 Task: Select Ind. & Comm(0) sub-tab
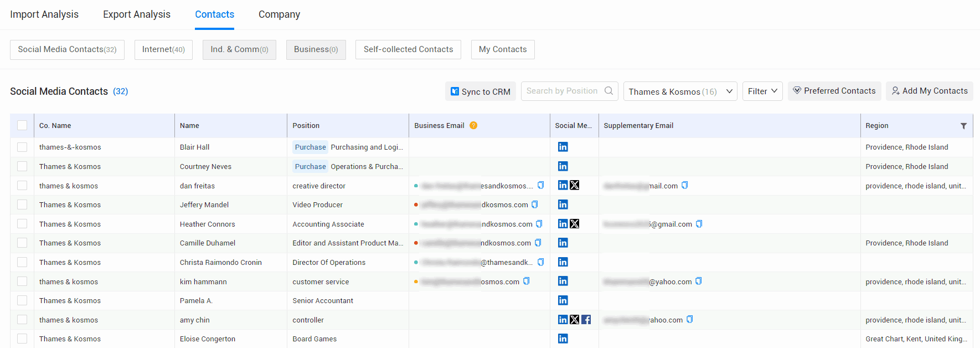(x=239, y=49)
